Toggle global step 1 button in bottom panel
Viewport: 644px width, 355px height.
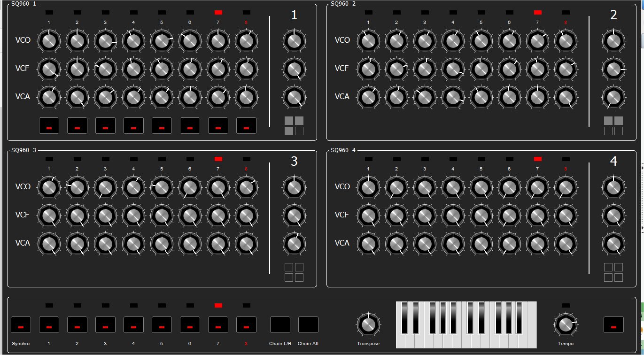tap(49, 324)
